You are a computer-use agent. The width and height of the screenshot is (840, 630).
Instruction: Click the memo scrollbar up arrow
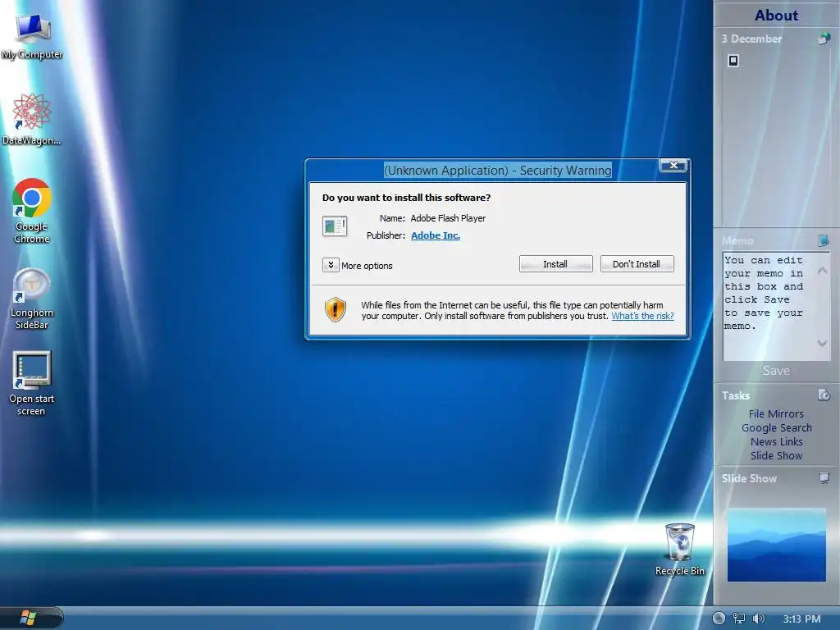click(823, 271)
